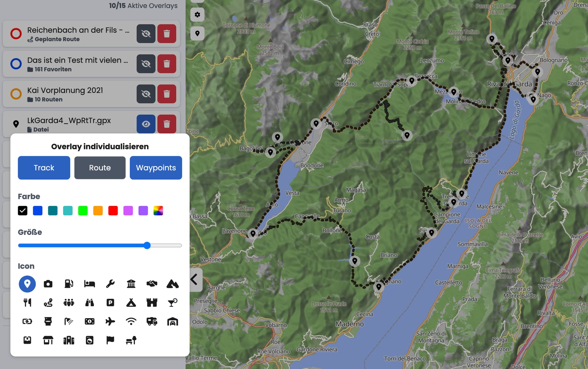Choose the cocktail glass icon
588x369 pixels.
coord(173,303)
